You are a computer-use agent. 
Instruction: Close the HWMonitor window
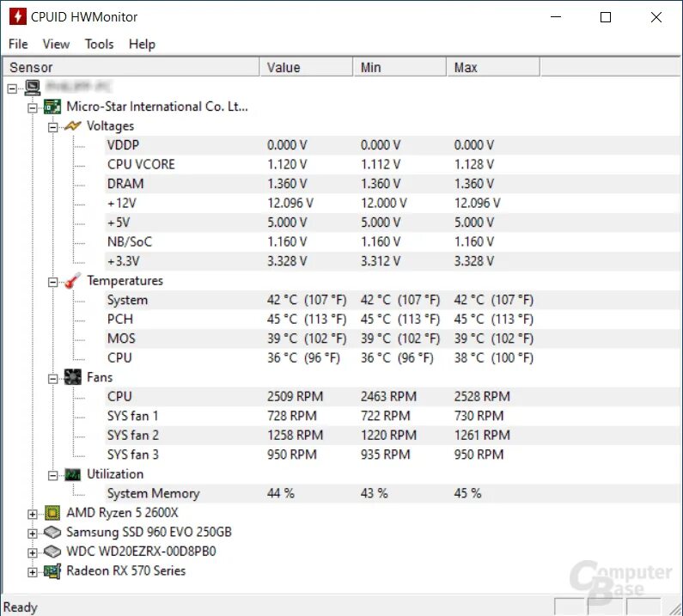coord(656,17)
